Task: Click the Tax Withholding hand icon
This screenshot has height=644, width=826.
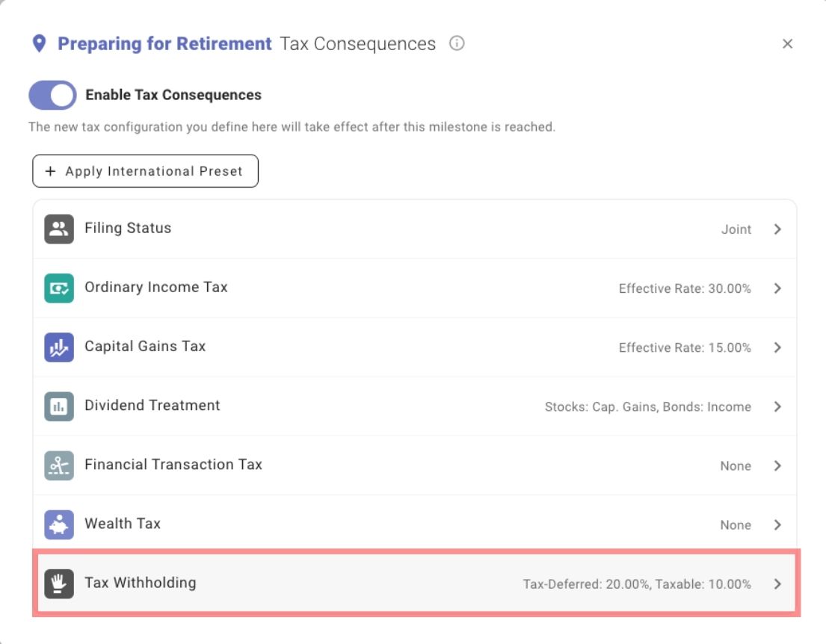Action: pos(59,584)
